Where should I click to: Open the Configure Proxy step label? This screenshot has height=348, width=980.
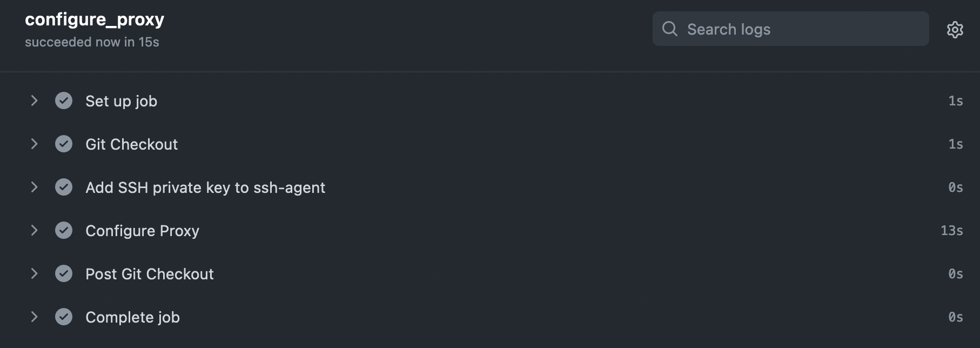142,231
